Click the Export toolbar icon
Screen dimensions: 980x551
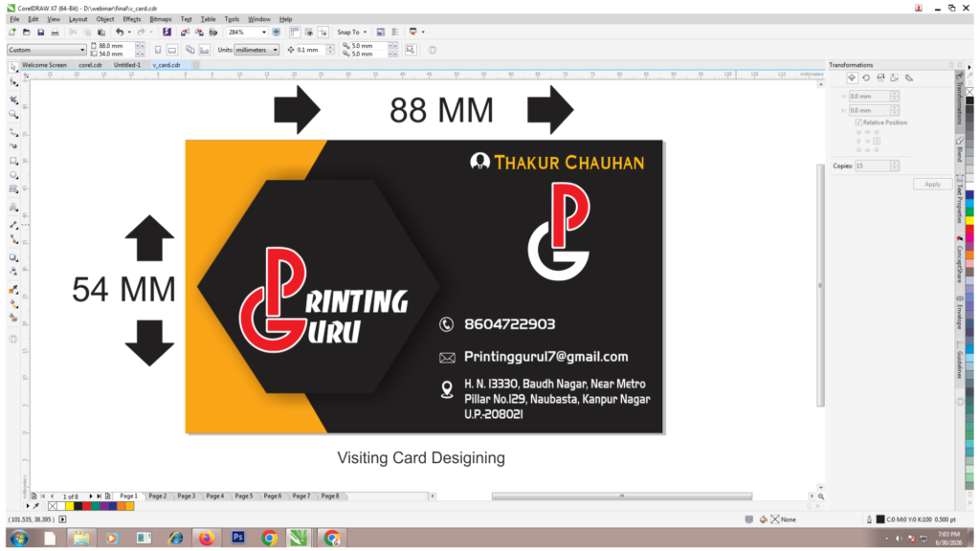pos(199,32)
